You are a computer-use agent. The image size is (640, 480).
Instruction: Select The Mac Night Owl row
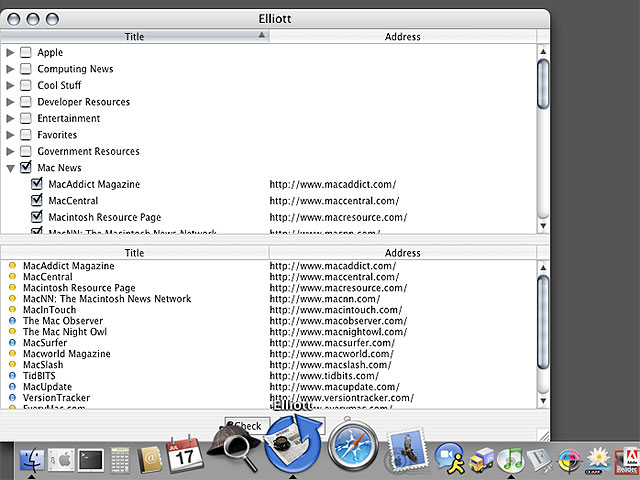[269, 332]
